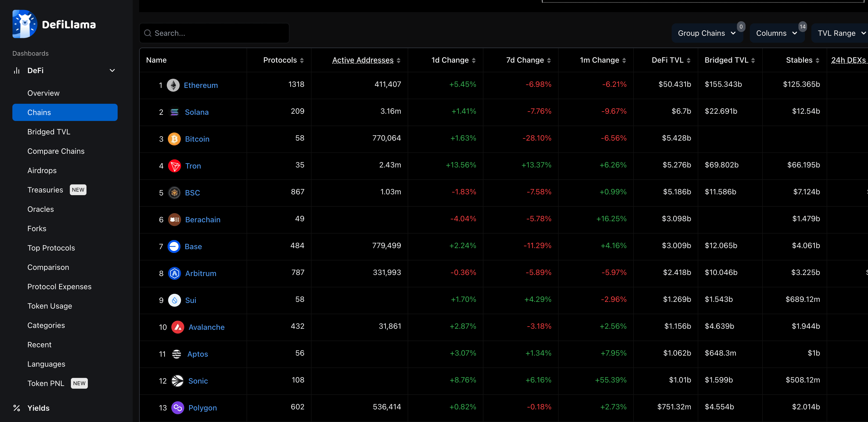The width and height of the screenshot is (868, 422).
Task: Open the Arbitrum chain link
Action: pyautogui.click(x=201, y=273)
